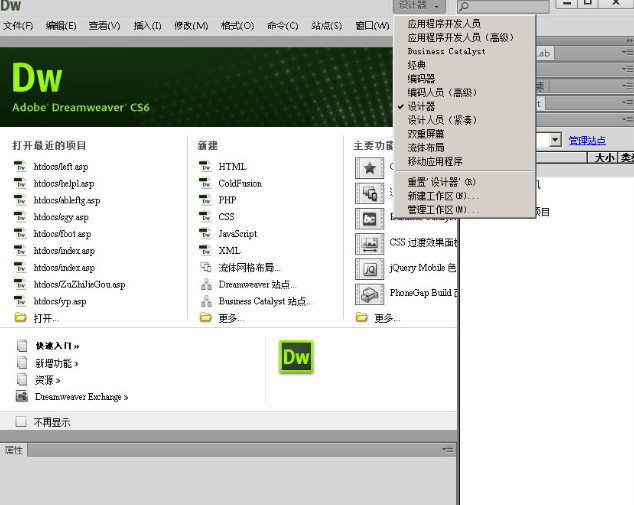Open the 格式(O) menu
The image size is (634, 505).
coord(238,26)
